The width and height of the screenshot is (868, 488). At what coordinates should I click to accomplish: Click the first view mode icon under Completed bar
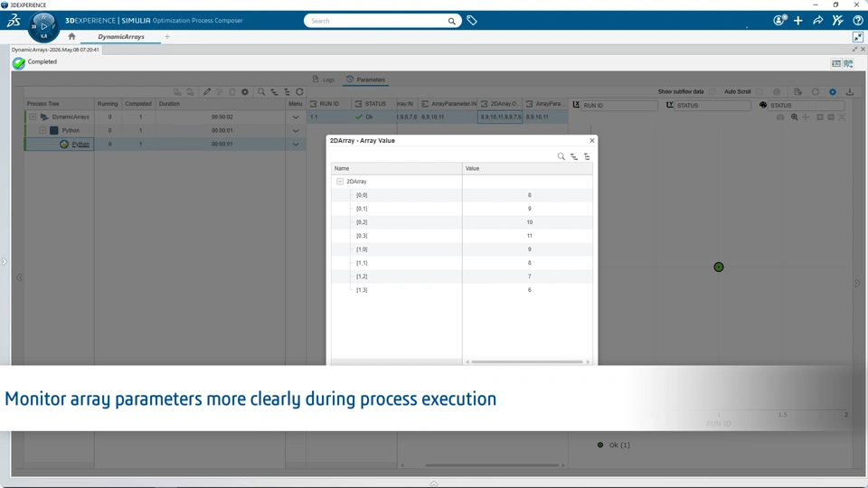click(835, 63)
